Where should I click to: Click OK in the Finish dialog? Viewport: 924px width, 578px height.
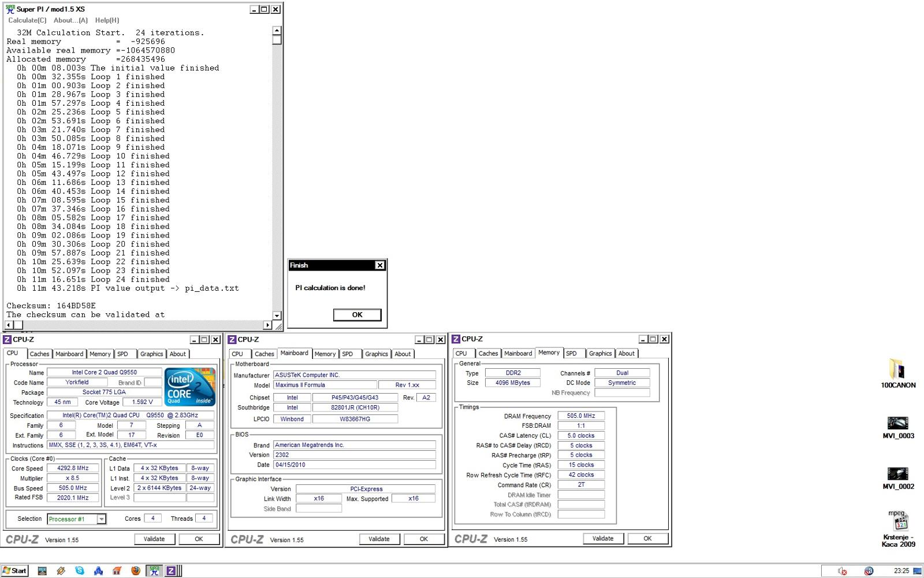[x=357, y=314]
